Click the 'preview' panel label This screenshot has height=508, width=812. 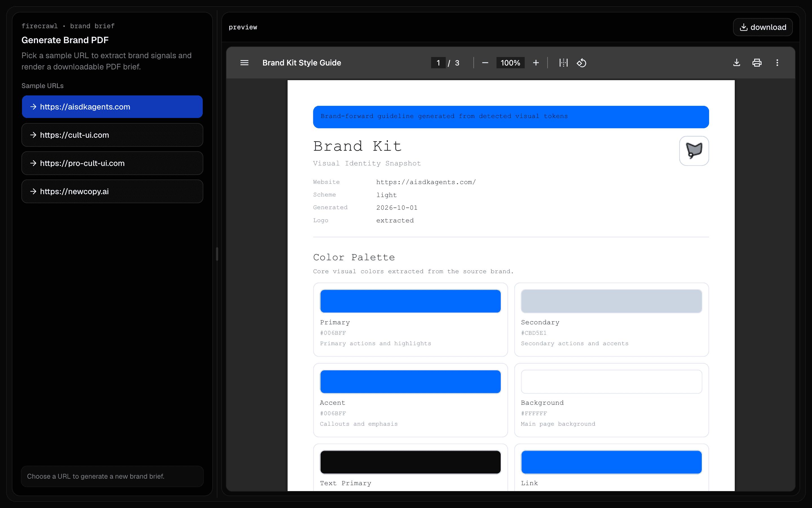click(x=243, y=27)
